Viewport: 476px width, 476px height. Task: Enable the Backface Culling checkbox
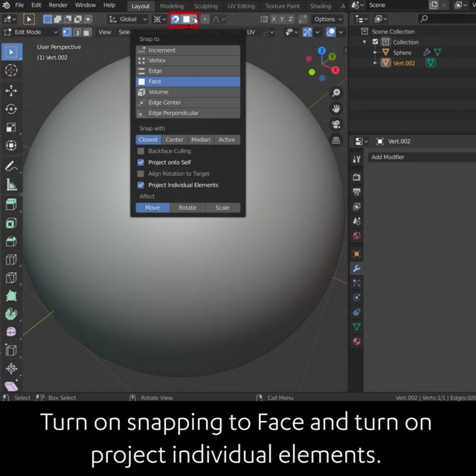pyautogui.click(x=141, y=151)
